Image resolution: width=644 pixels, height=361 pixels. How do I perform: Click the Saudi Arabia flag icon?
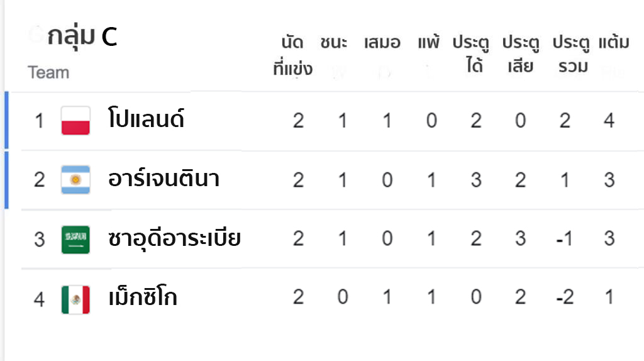click(75, 240)
